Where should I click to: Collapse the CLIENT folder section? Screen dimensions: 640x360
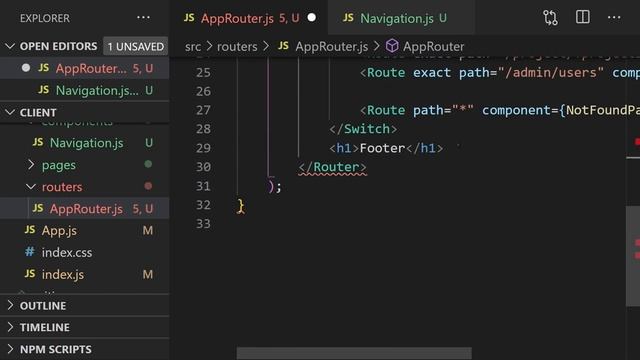(10, 112)
